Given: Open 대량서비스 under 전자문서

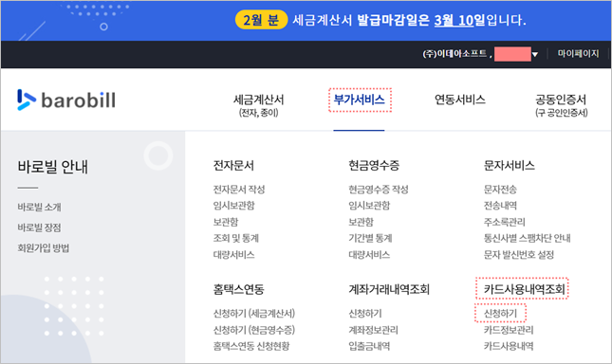Looking at the screenshot, I should [233, 255].
